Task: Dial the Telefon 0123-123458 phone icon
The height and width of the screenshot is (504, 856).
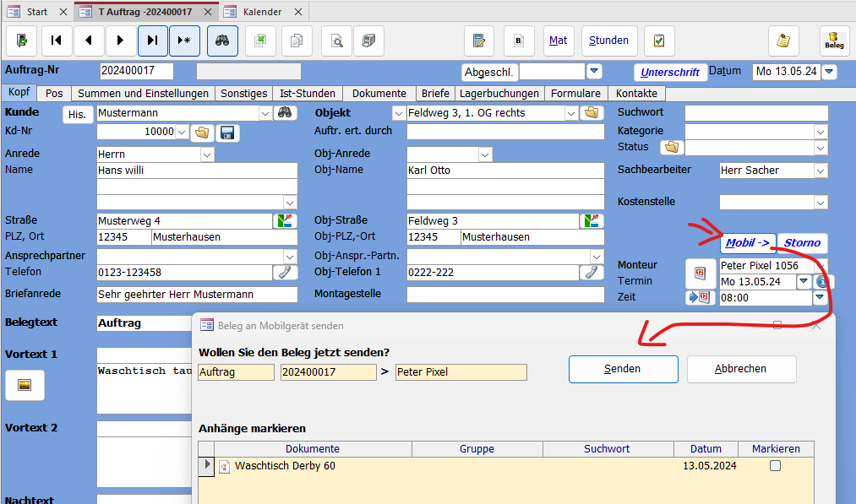Action: [x=285, y=272]
